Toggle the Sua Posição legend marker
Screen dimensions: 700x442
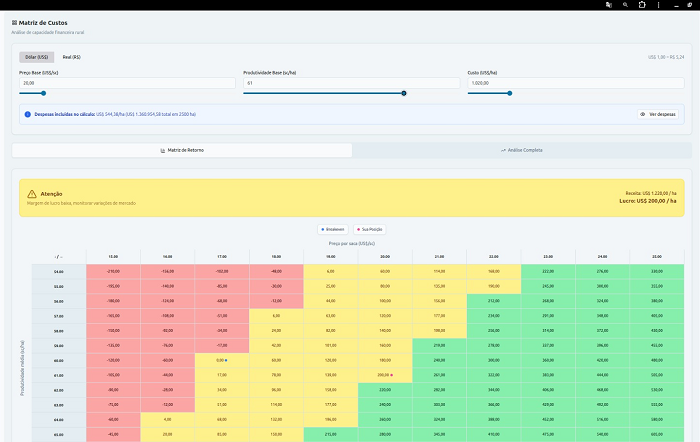coord(370,229)
